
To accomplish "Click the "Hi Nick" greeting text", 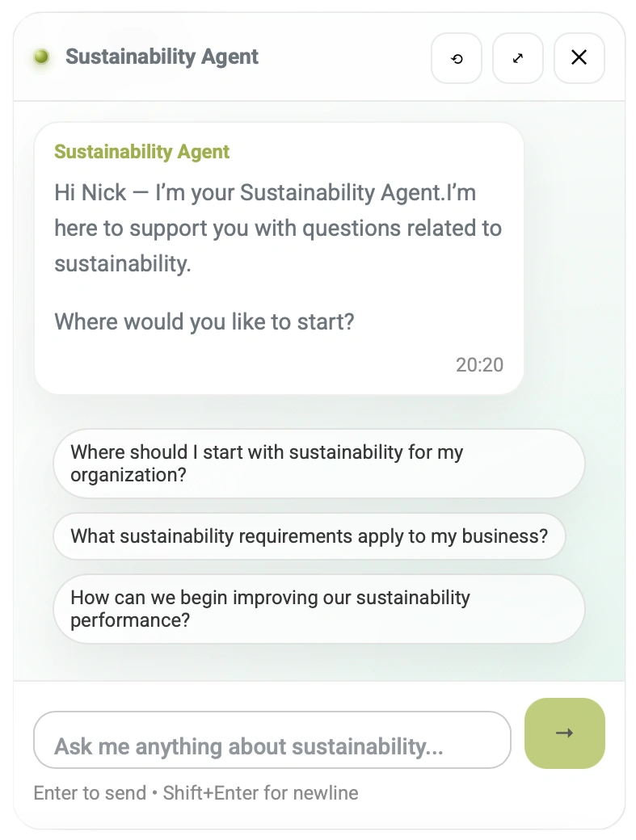I will click(x=91, y=193).
